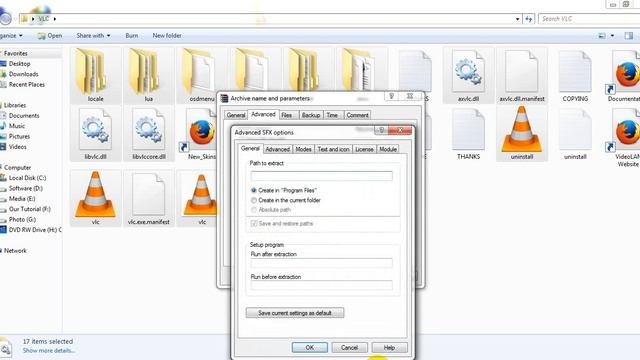Click the Burn toolbar button
The width and height of the screenshot is (640, 360).
pyautogui.click(x=131, y=36)
